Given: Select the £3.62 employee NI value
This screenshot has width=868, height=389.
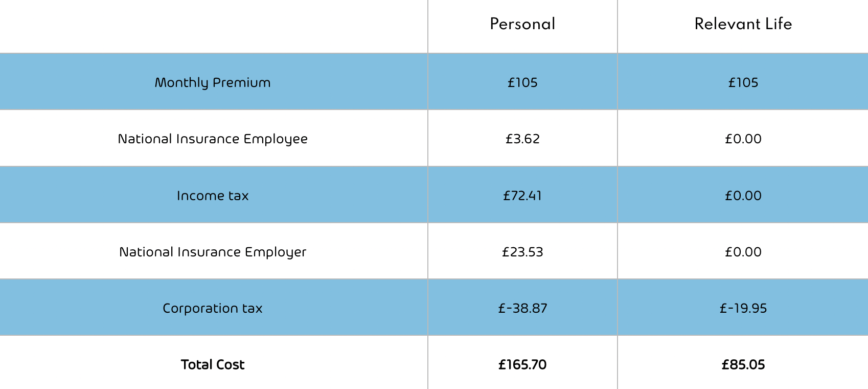Looking at the screenshot, I should 522,139.
